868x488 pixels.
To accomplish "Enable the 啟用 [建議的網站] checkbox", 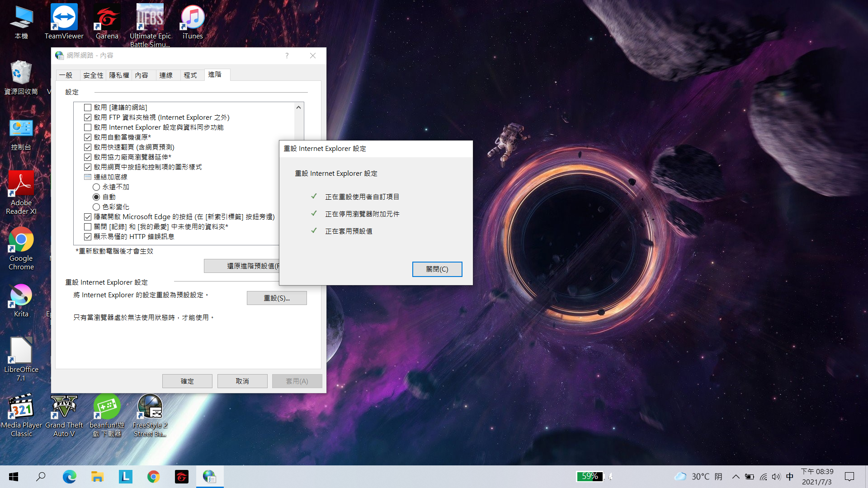I will (88, 108).
